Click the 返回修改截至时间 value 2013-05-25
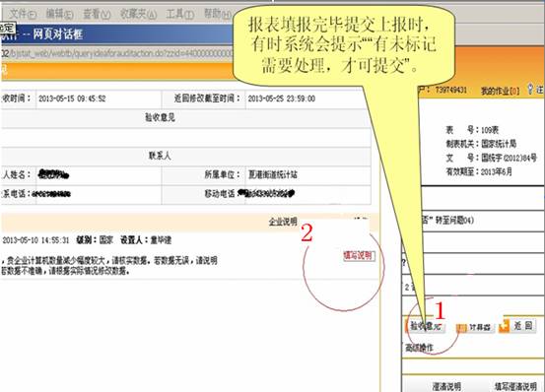Screen dimensions: 545x392 point(282,98)
